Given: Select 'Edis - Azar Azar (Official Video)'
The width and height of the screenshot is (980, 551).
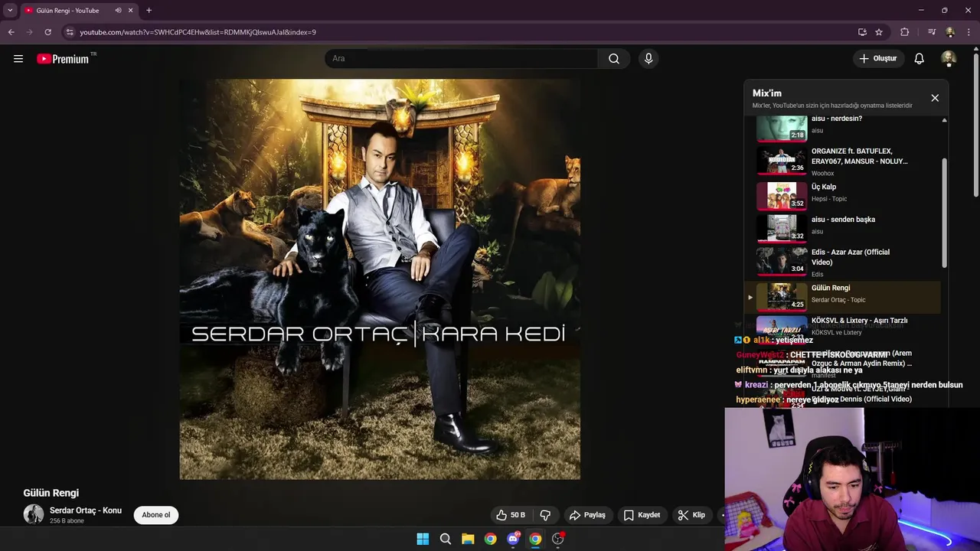Looking at the screenshot, I should (843, 262).
